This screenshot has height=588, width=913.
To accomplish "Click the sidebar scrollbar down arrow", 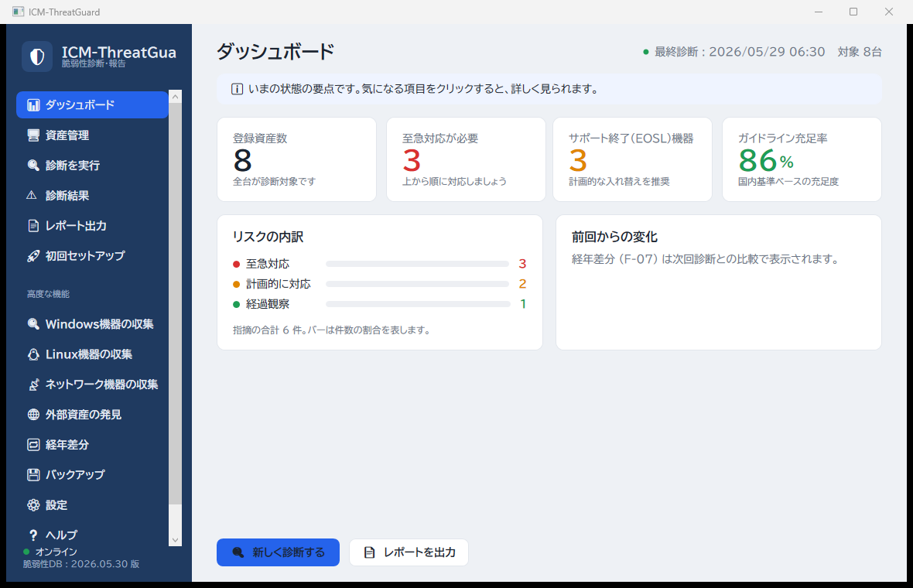I will pos(176,540).
